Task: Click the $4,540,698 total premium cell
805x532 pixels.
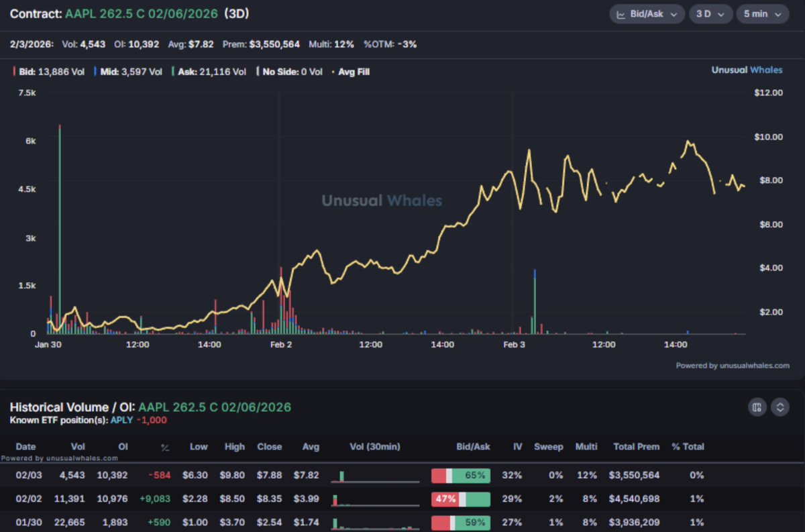Action: coord(634,499)
